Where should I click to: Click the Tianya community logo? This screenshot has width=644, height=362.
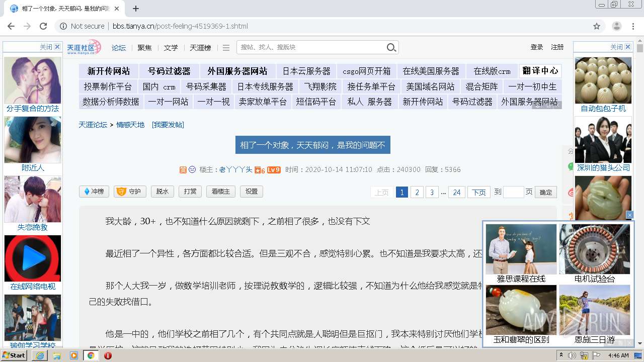click(x=84, y=47)
